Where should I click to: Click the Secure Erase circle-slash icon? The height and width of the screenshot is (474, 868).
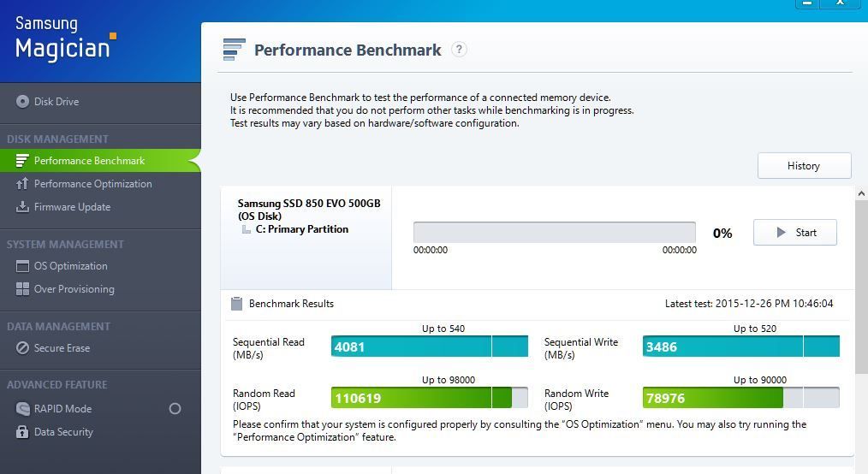(22, 348)
